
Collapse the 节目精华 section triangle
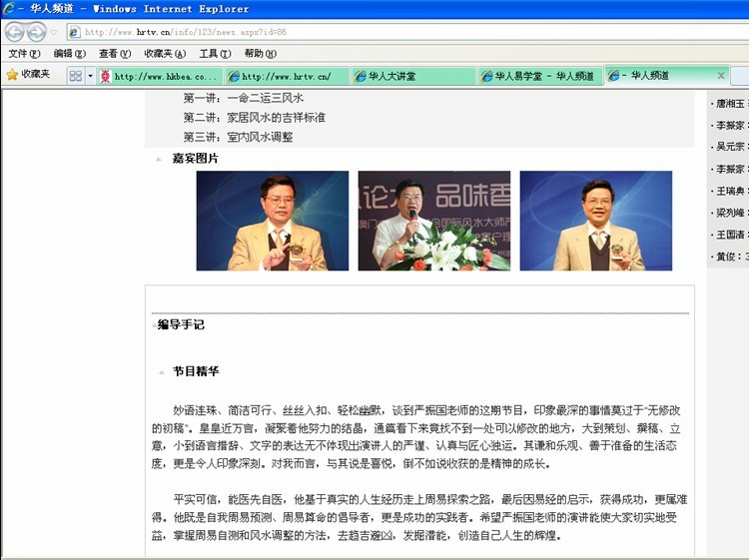pos(162,372)
